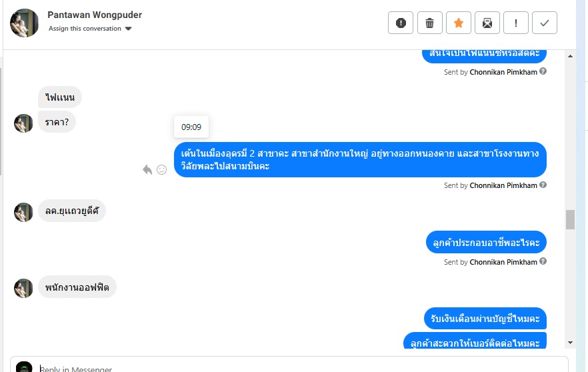Click the customer's 'พนักงานออฟฟิต' message bubble
Image resolution: width=588 pixels, height=372 pixels.
coord(77,287)
